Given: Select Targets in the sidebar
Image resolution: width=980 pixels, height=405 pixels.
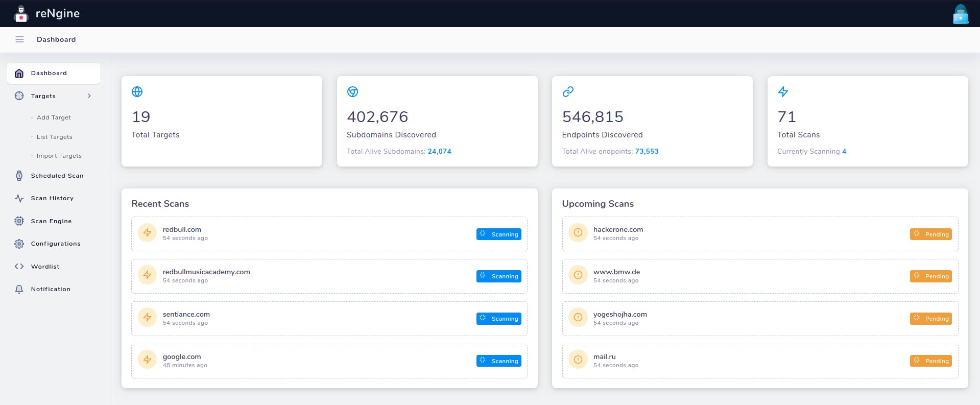Looking at the screenshot, I should click(x=54, y=96).
